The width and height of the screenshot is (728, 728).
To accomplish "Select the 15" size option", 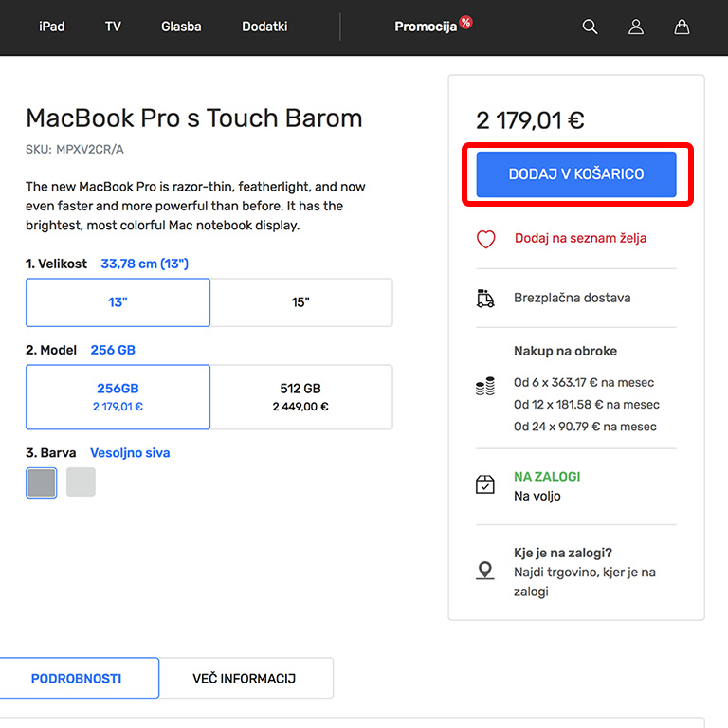I will 300,302.
